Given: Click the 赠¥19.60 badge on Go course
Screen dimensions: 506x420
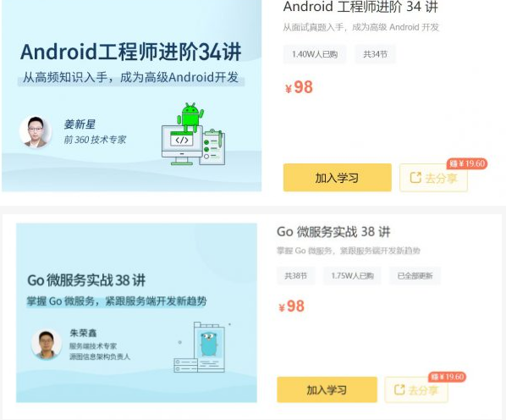Looking at the screenshot, I should (x=448, y=377).
